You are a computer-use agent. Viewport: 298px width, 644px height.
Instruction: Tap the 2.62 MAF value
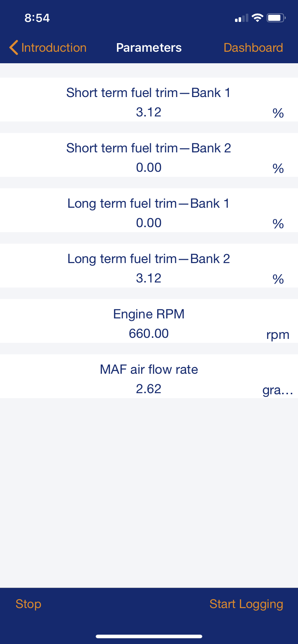coord(149,389)
